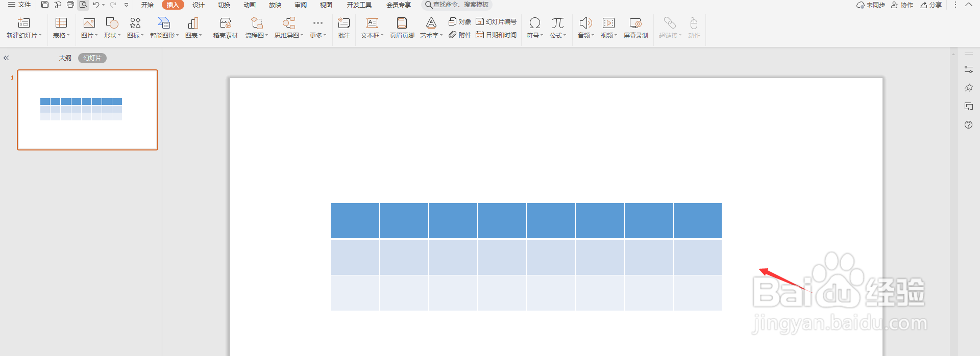The image size is (980, 356).
Task: Open the 符号 symbol tool
Action: [535, 28]
